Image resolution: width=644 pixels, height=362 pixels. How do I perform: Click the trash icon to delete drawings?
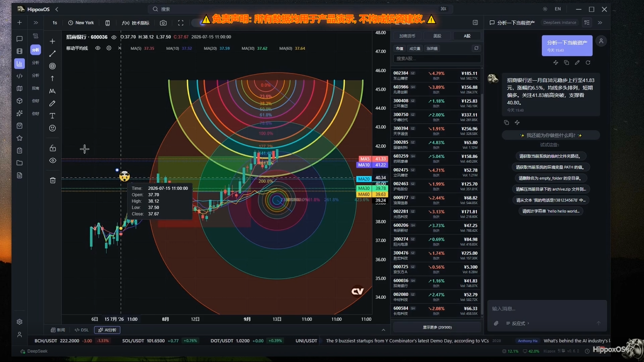[52, 180]
